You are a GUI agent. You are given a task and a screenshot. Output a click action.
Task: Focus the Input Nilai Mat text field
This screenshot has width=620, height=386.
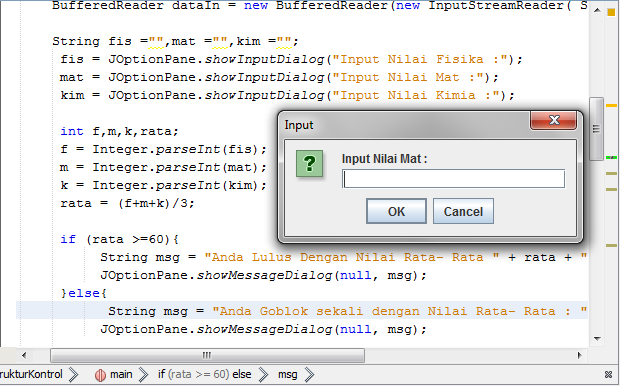coord(454,179)
